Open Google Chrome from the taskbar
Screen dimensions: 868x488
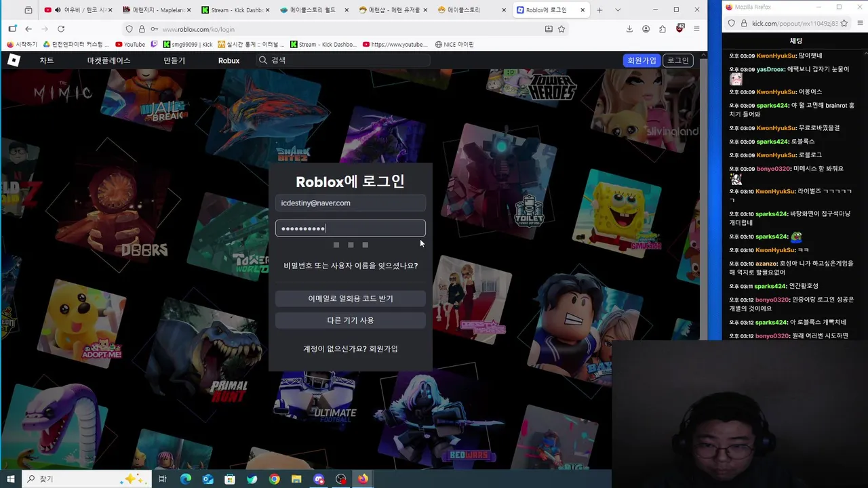[274, 479]
